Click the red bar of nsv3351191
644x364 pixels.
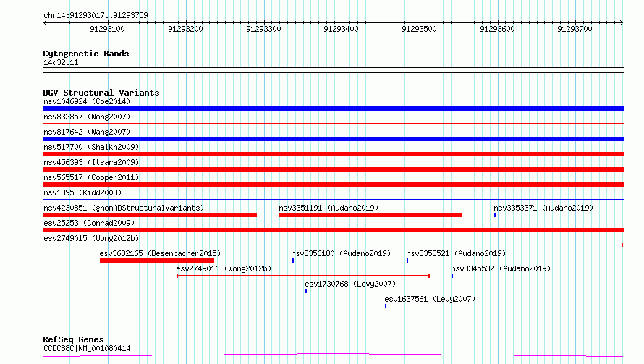tap(371, 215)
